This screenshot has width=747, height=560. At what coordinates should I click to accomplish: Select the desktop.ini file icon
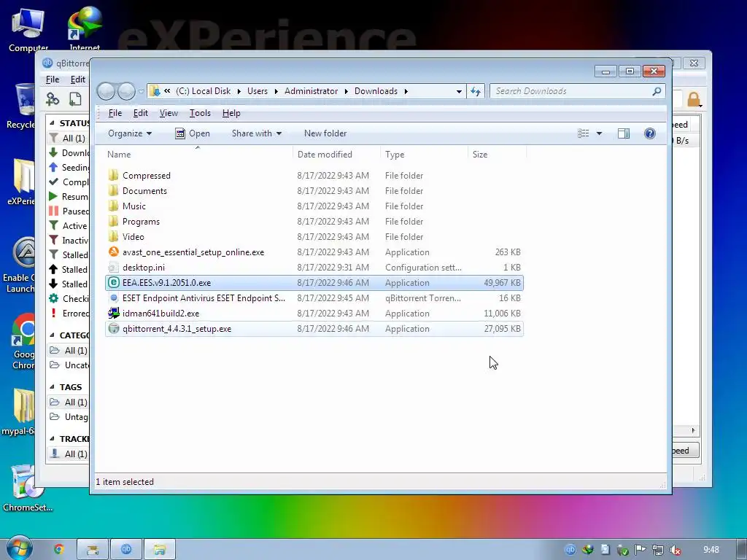click(113, 267)
